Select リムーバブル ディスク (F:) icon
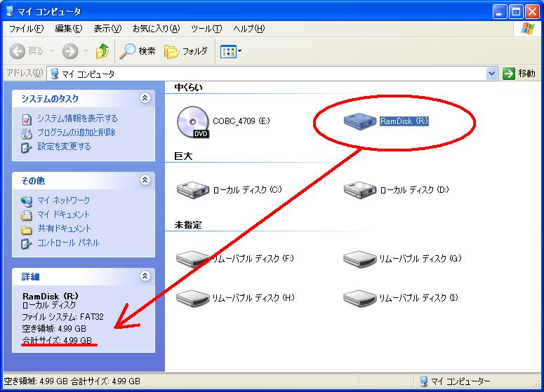Viewport: 544px width, 392px height. tap(193, 259)
